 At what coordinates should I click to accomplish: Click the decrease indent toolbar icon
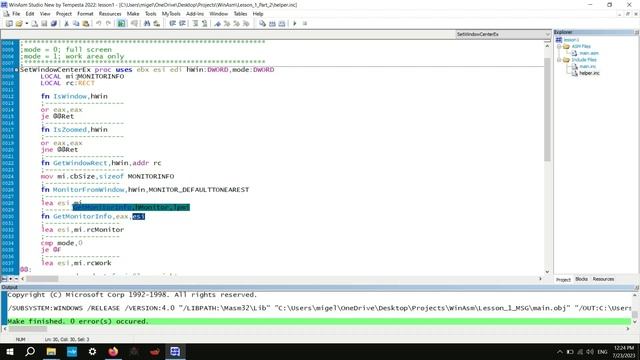172,24
